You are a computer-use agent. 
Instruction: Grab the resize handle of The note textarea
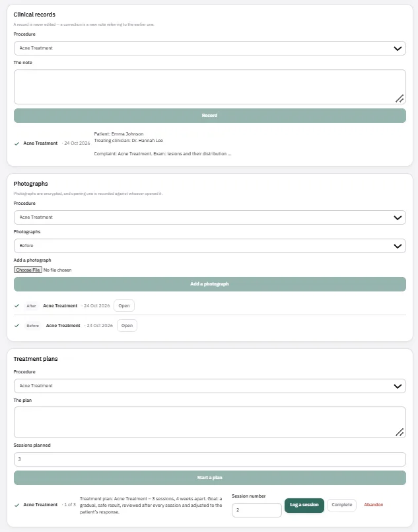coord(400,98)
